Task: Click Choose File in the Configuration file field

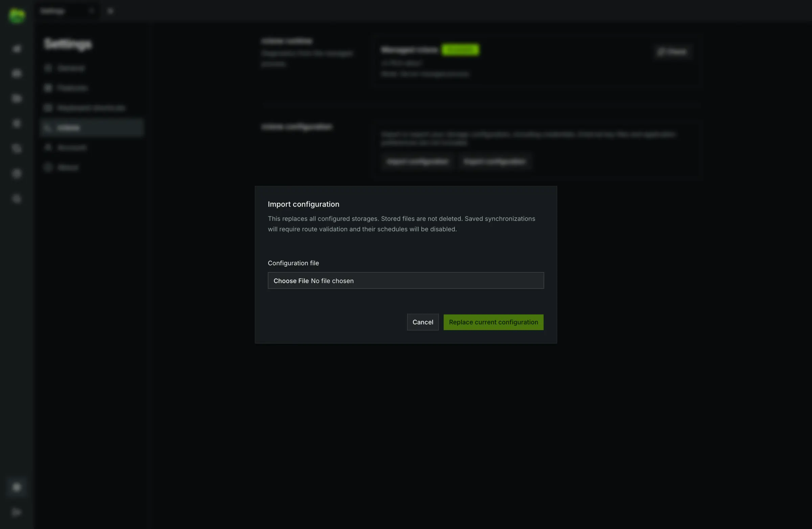Action: pyautogui.click(x=291, y=281)
